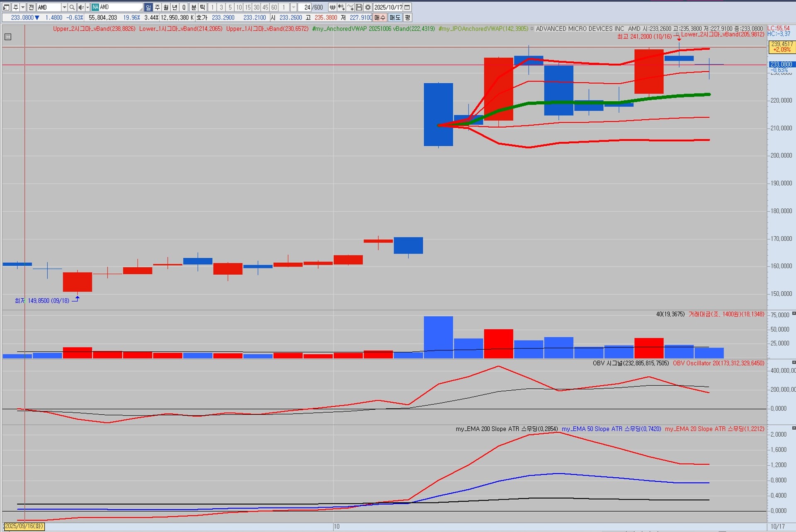Screen dimensions: 796x532
Task: Select the tick (틱) chart tab
Action: (202, 7)
